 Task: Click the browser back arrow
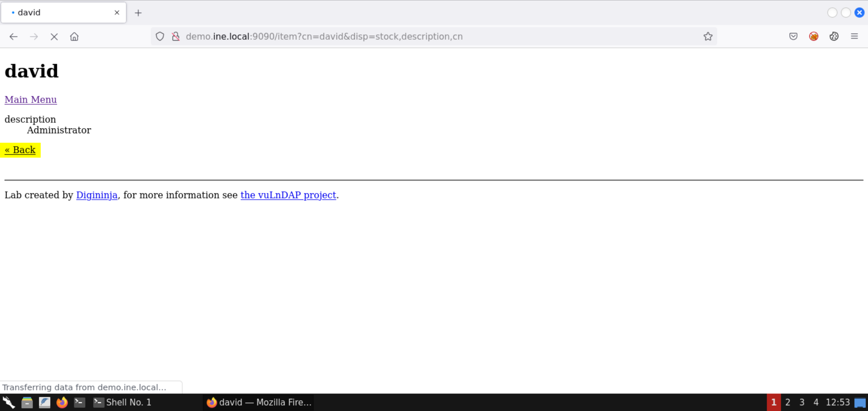(x=14, y=37)
